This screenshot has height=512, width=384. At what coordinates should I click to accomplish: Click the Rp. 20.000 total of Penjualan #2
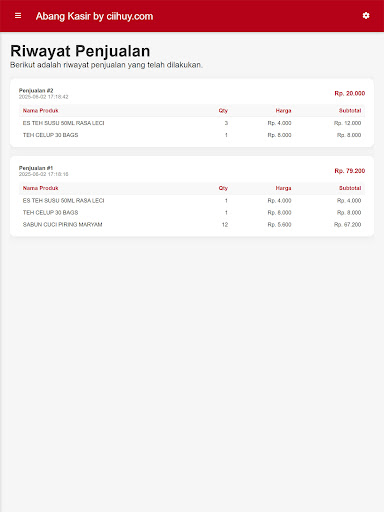click(x=350, y=93)
